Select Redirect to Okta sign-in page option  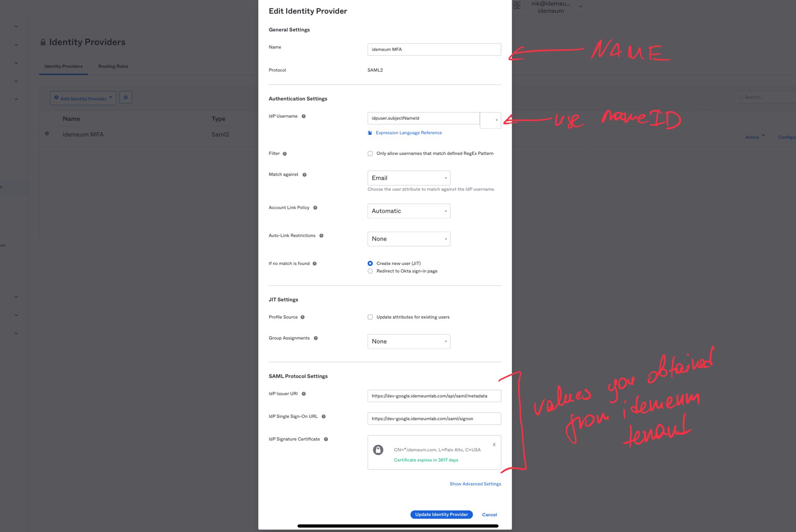[370, 271]
